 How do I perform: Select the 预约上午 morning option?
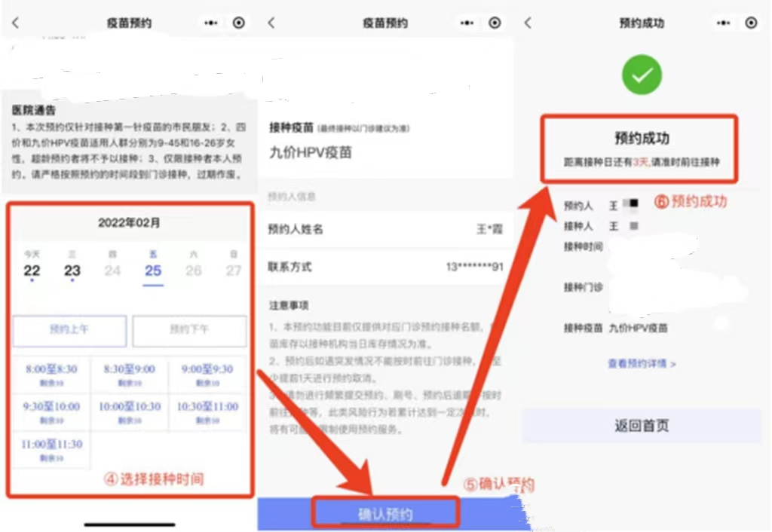[x=69, y=330]
